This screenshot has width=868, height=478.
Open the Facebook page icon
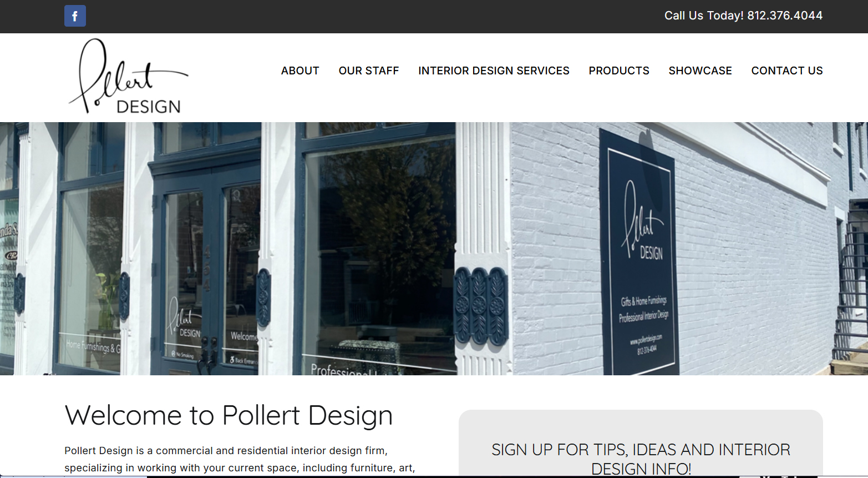tap(75, 16)
